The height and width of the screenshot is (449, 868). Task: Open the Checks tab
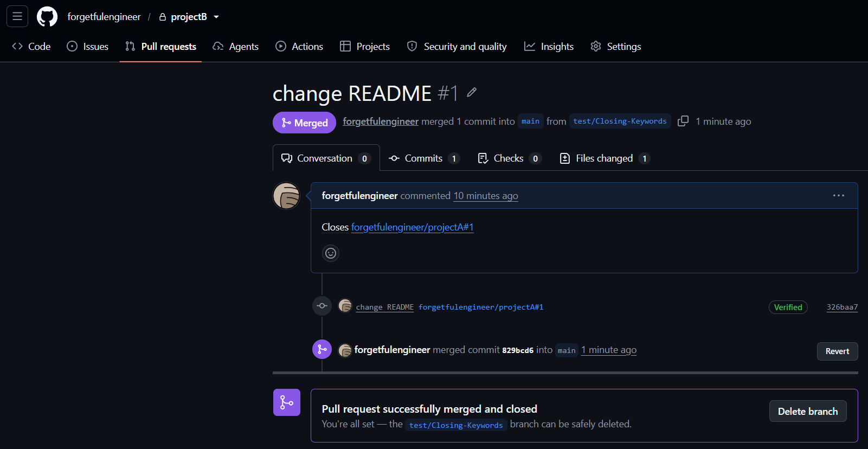pos(510,158)
